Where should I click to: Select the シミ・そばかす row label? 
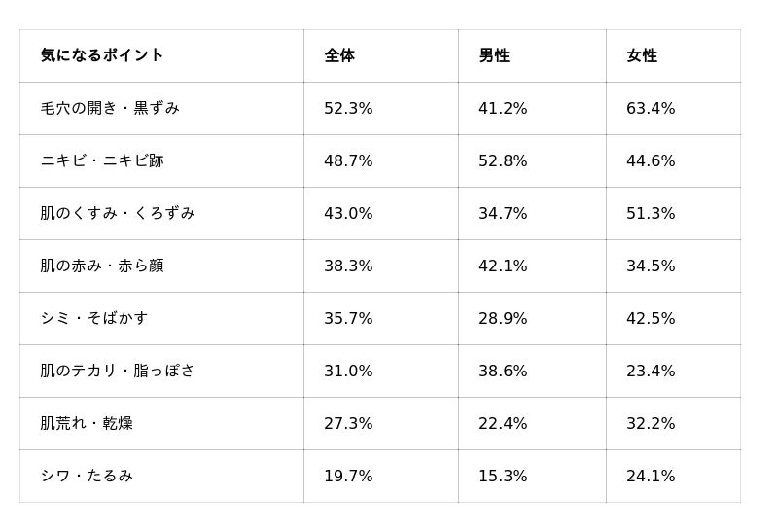94,318
